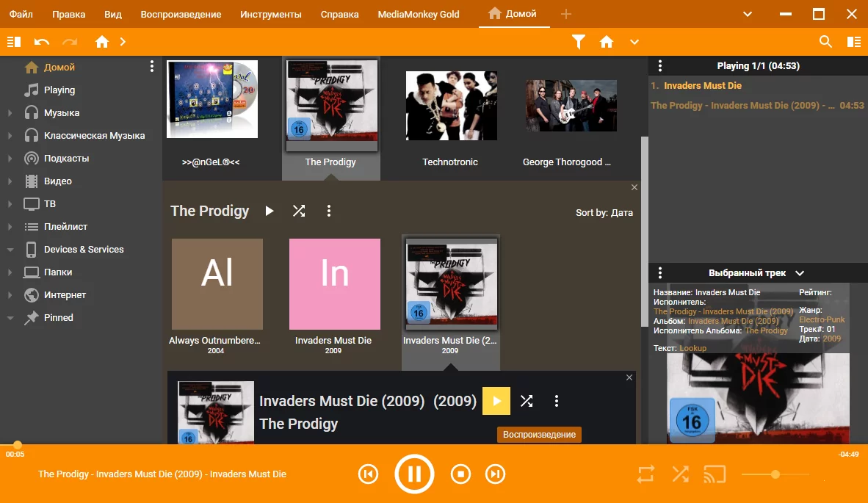Click the home breadcrumb icon
868x503 pixels.
pos(102,42)
